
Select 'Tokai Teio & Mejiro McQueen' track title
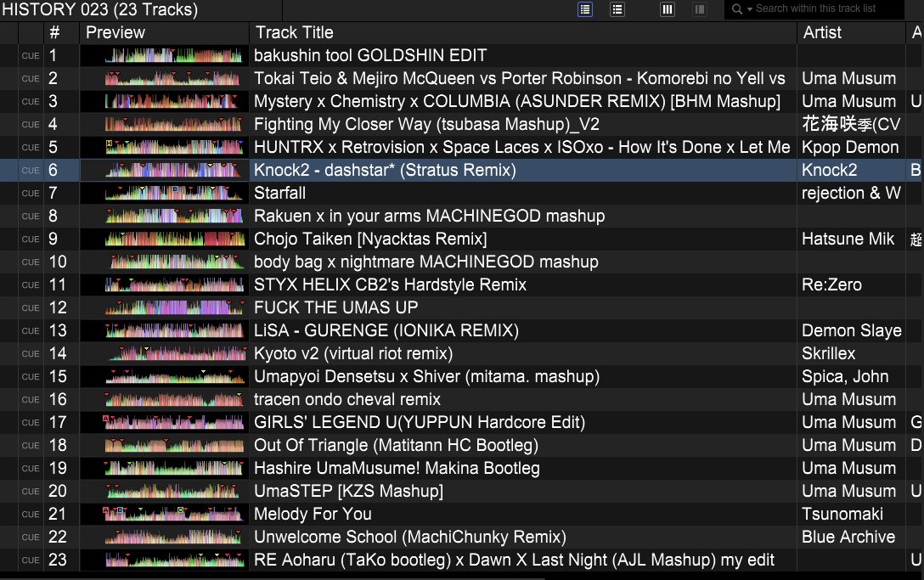[520, 78]
